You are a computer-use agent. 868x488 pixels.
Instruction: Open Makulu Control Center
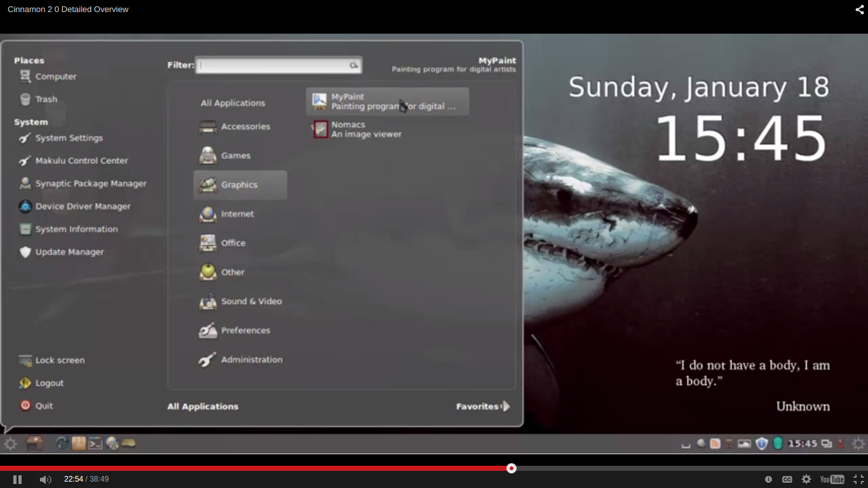tap(81, 161)
